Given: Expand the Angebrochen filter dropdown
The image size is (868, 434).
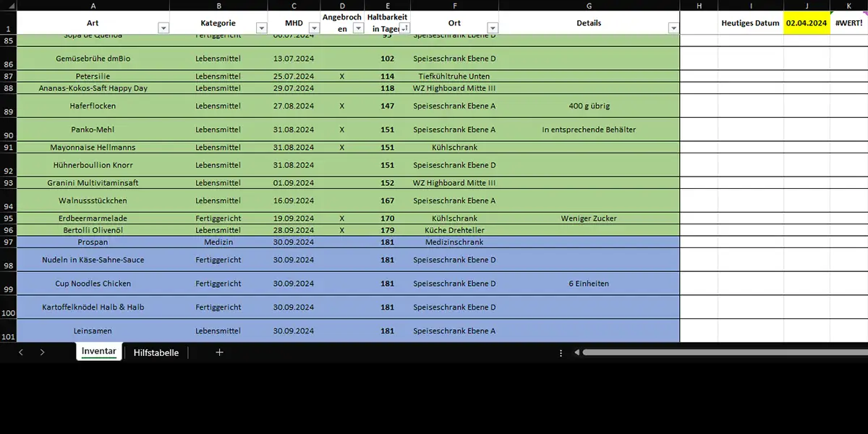Looking at the screenshot, I should click(x=357, y=28).
